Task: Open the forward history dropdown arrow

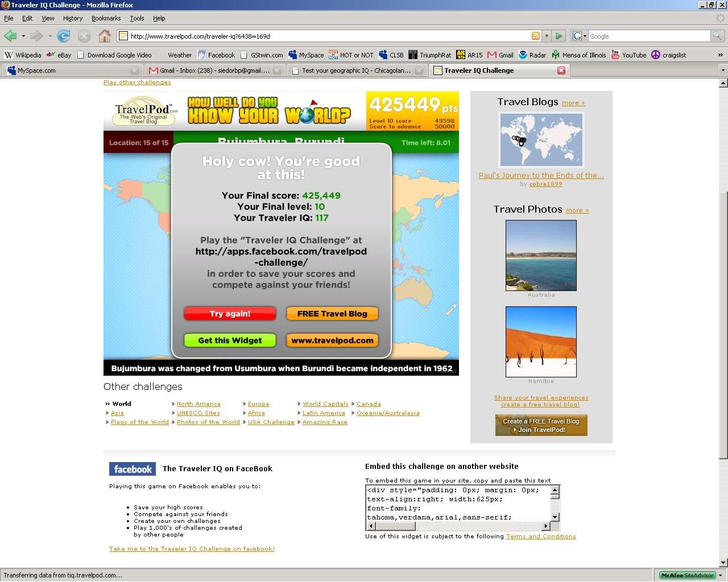Action: pyautogui.click(x=50, y=36)
